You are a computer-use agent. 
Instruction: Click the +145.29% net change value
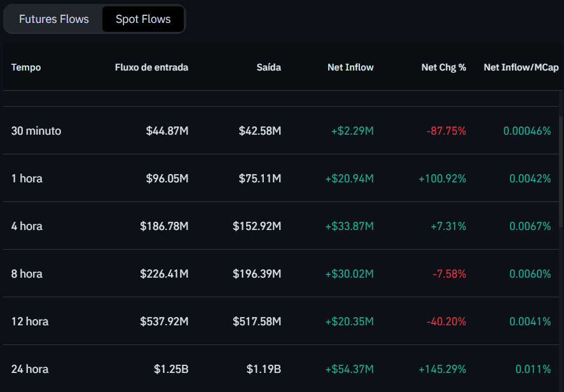coord(444,369)
